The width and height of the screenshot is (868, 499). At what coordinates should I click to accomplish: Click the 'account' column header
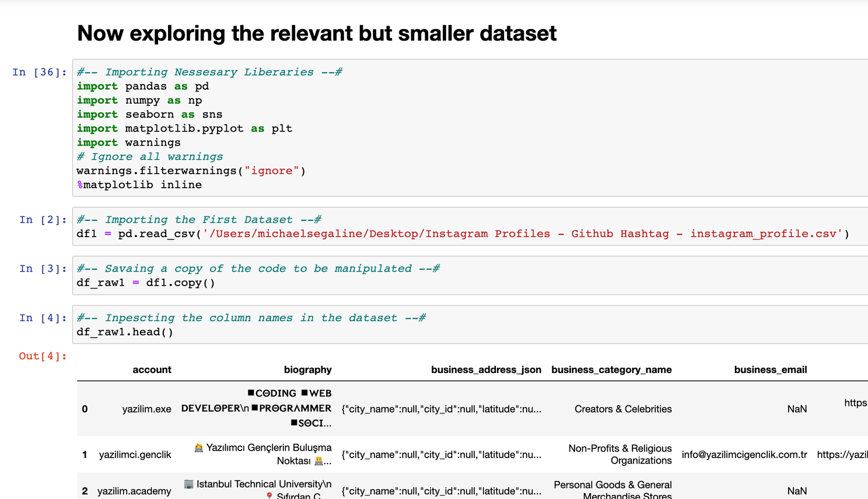click(152, 370)
